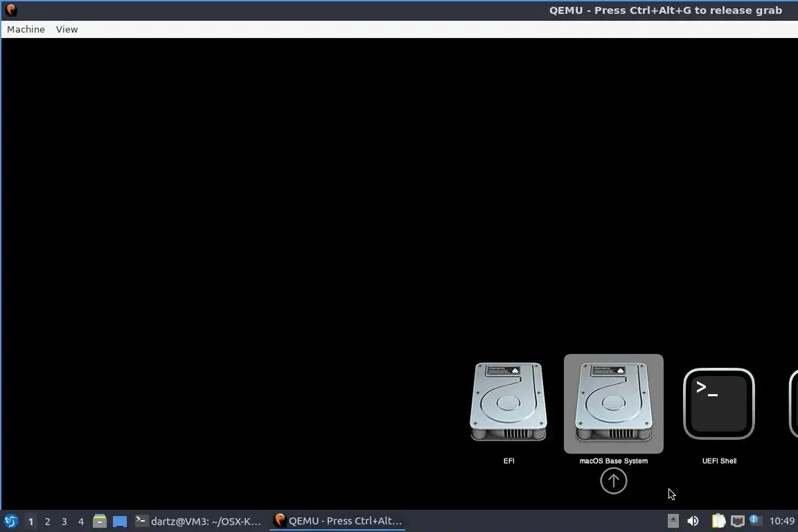The height and width of the screenshot is (532, 798).
Task: Open the wired network tray icon
Action: [x=738, y=521]
